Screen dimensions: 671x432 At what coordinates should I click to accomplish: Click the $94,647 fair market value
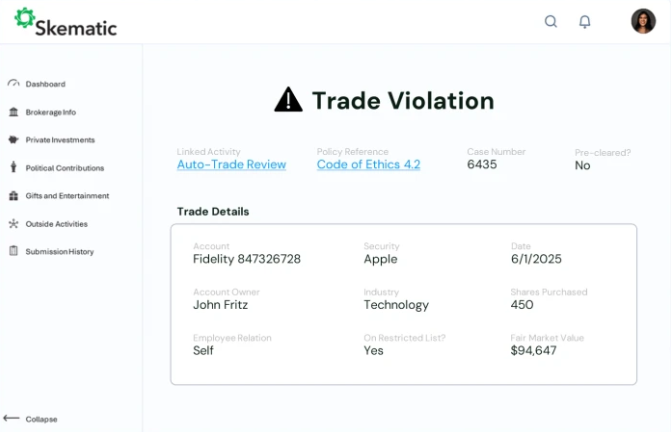click(533, 351)
